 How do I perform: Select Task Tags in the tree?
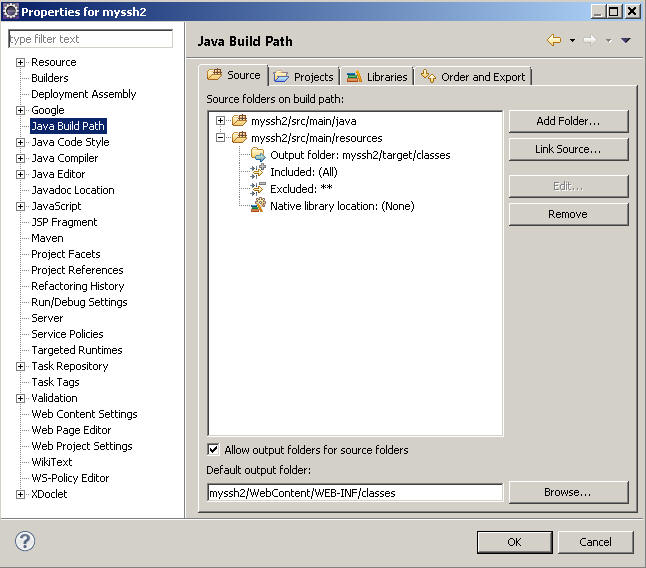pyautogui.click(x=56, y=382)
